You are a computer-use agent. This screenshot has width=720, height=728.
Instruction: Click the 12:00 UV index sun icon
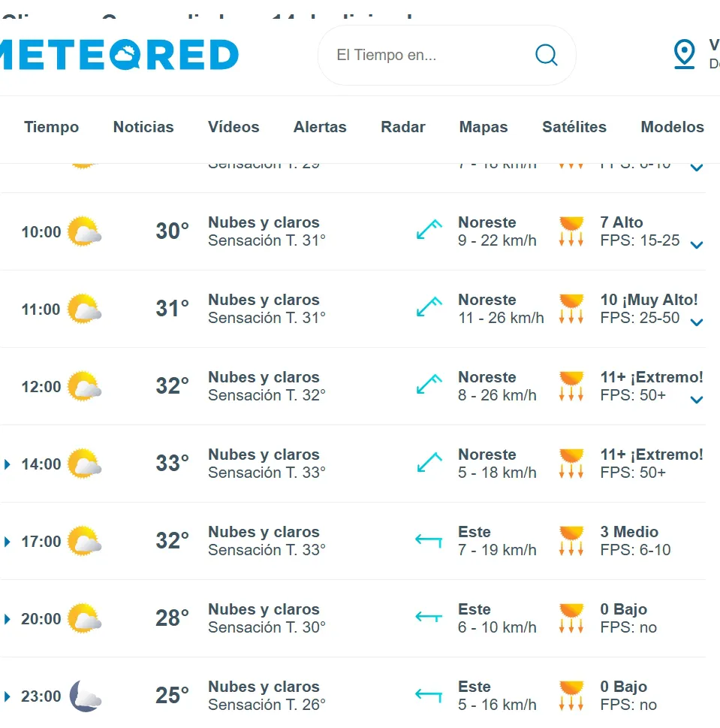point(571,386)
